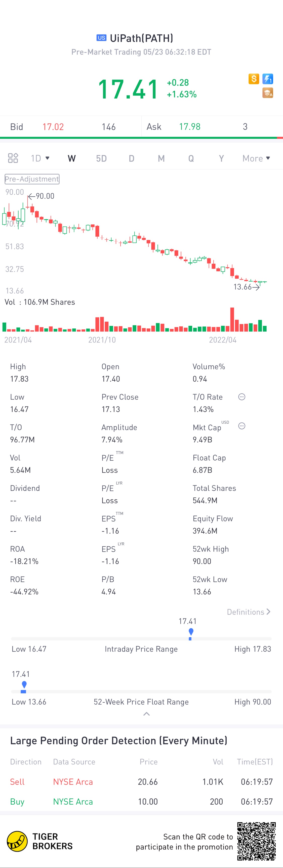
Task: Open T/O Rate info bubble icon
Action: pos(241,397)
